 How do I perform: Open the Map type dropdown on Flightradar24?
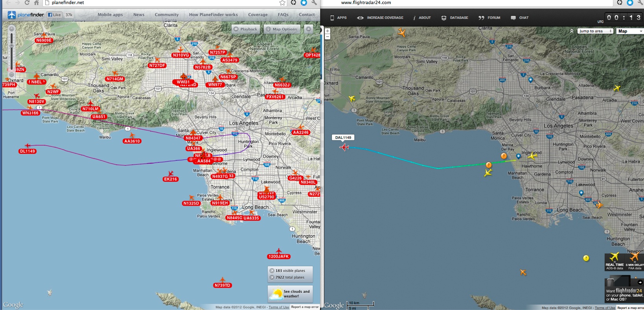pyautogui.click(x=630, y=31)
